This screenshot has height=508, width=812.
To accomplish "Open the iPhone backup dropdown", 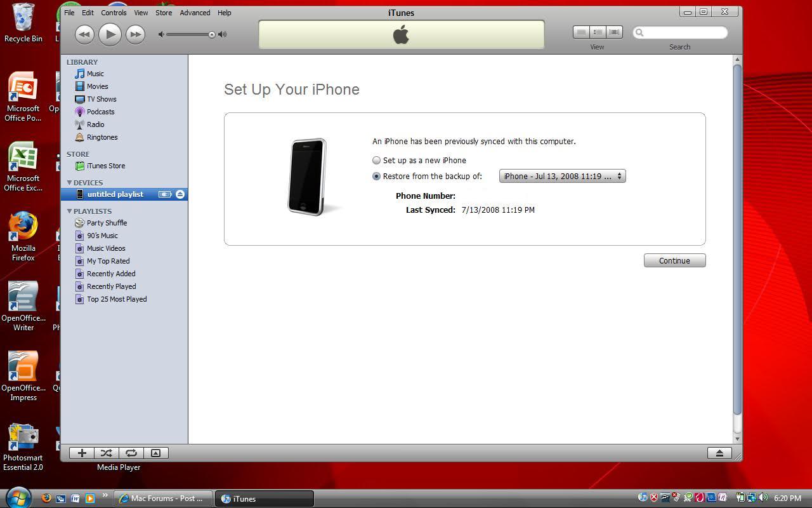I will click(562, 177).
